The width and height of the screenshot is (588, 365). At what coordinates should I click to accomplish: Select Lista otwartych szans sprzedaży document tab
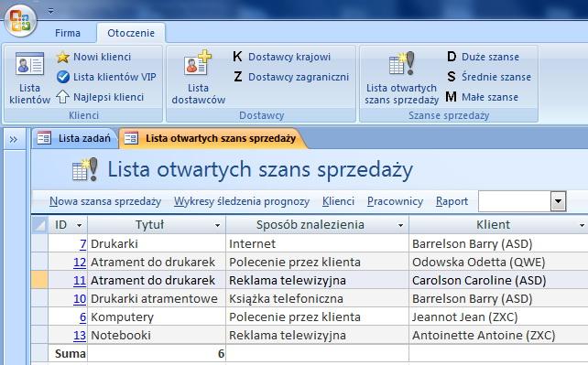tap(212, 138)
